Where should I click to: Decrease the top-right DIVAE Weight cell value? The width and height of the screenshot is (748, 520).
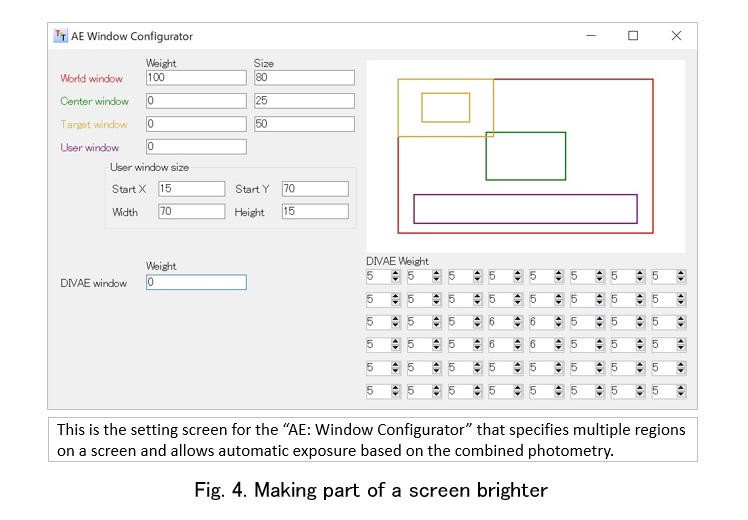coord(681,279)
